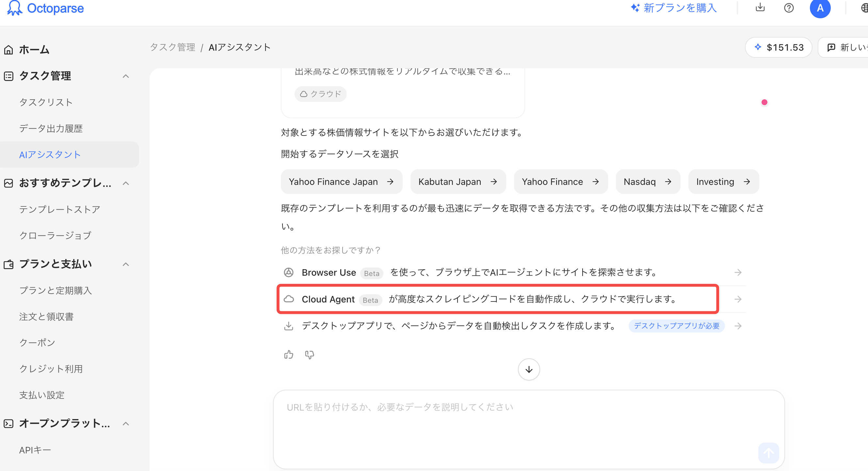The image size is (868, 471).
Task: Click the タスク管理 breadcrumb link
Action: click(172, 47)
